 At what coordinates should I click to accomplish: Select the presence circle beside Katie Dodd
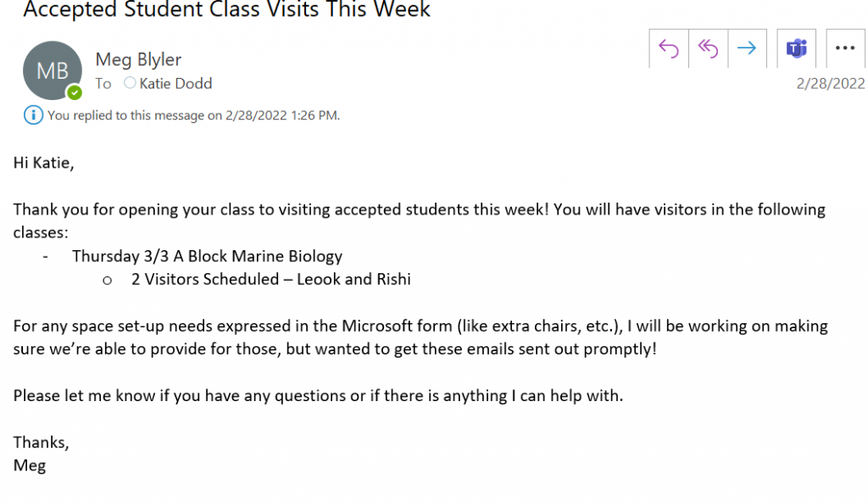click(x=130, y=82)
